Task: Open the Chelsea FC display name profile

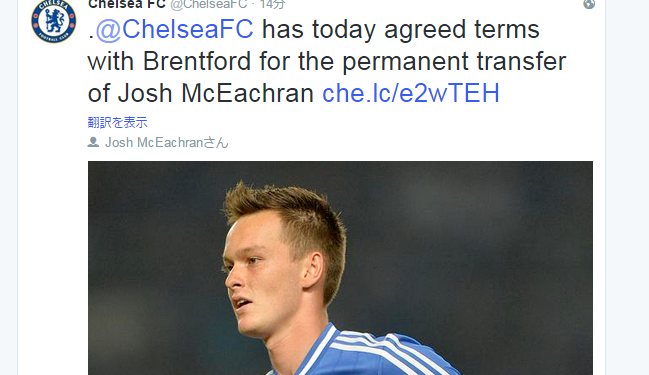Action: point(127,4)
